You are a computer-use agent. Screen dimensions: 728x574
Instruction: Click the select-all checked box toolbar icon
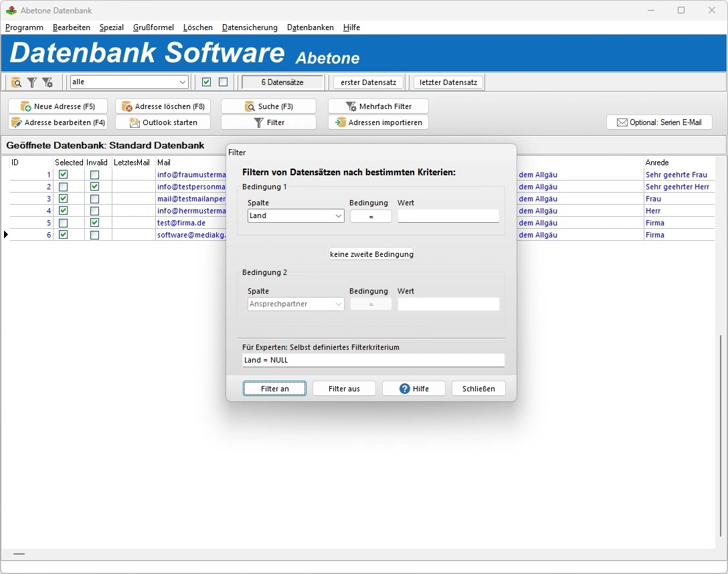coord(207,82)
